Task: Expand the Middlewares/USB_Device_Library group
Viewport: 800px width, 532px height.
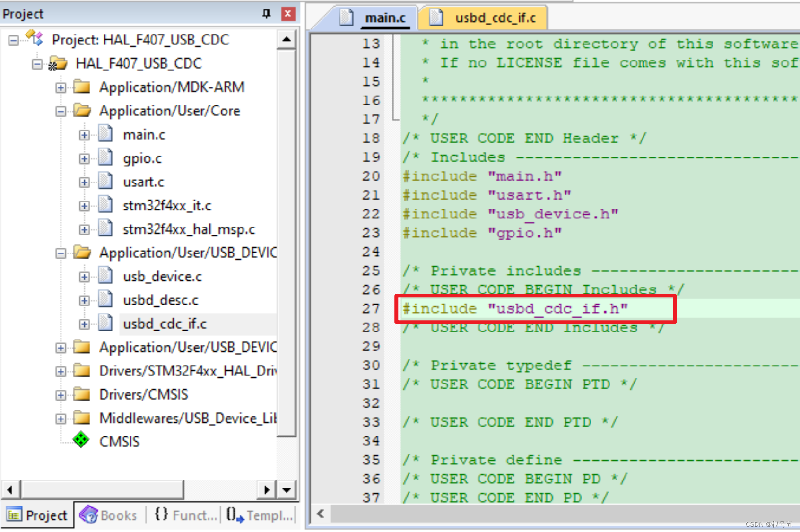Action: pos(61,419)
